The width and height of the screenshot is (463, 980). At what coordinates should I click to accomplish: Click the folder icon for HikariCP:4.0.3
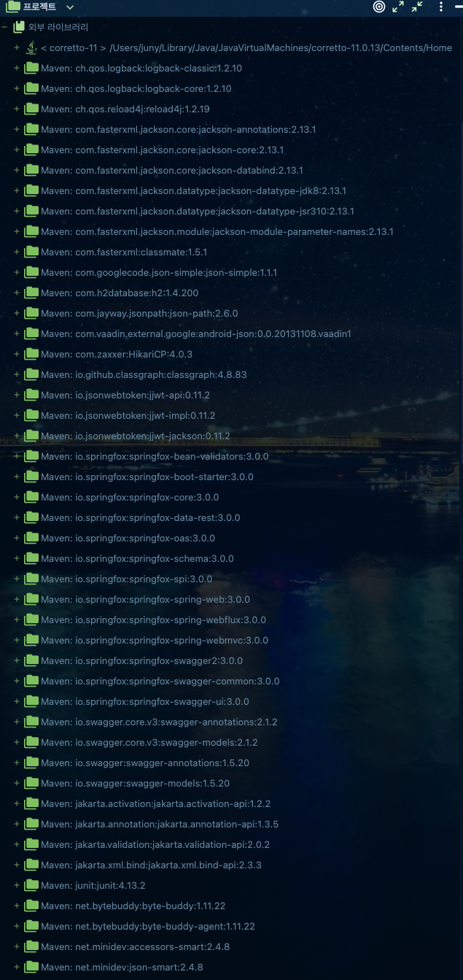pyautogui.click(x=31, y=354)
